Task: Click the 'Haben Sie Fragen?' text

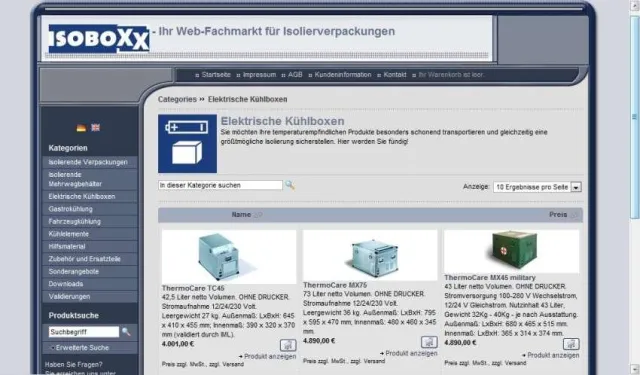Action: tap(73, 365)
